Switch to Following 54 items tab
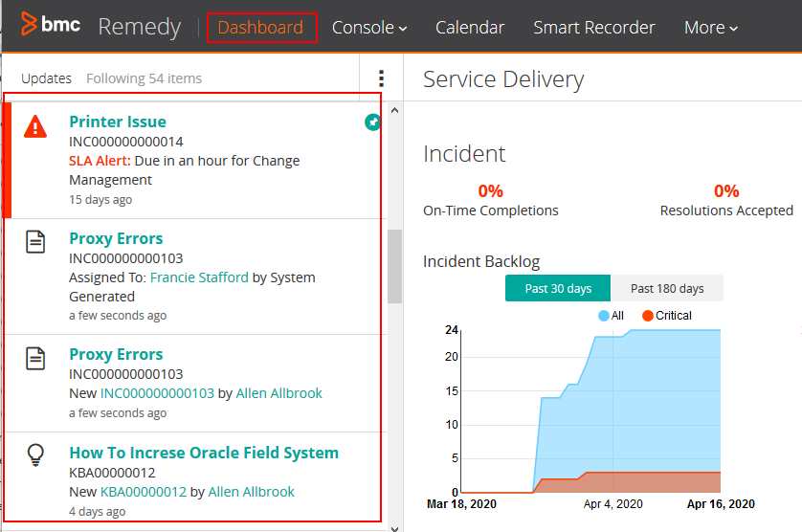802x532 pixels. [144, 78]
